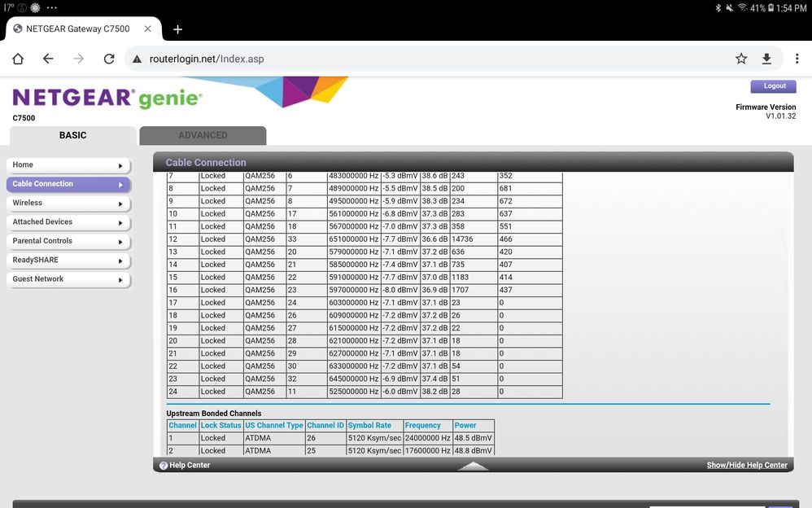Image resolution: width=812 pixels, height=508 pixels.
Task: Expand the Wireless menu arrow
Action: coord(120,204)
